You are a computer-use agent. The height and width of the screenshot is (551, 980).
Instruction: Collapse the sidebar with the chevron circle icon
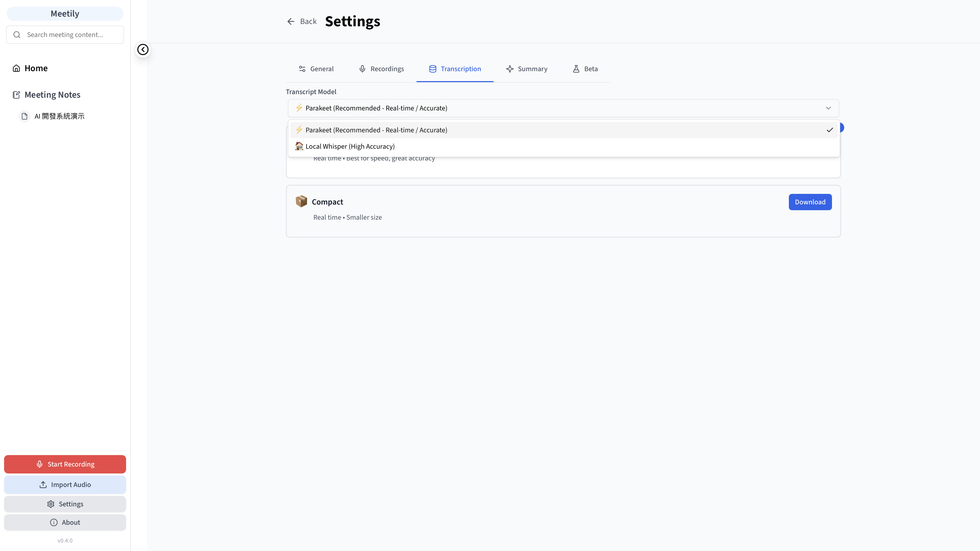(143, 49)
